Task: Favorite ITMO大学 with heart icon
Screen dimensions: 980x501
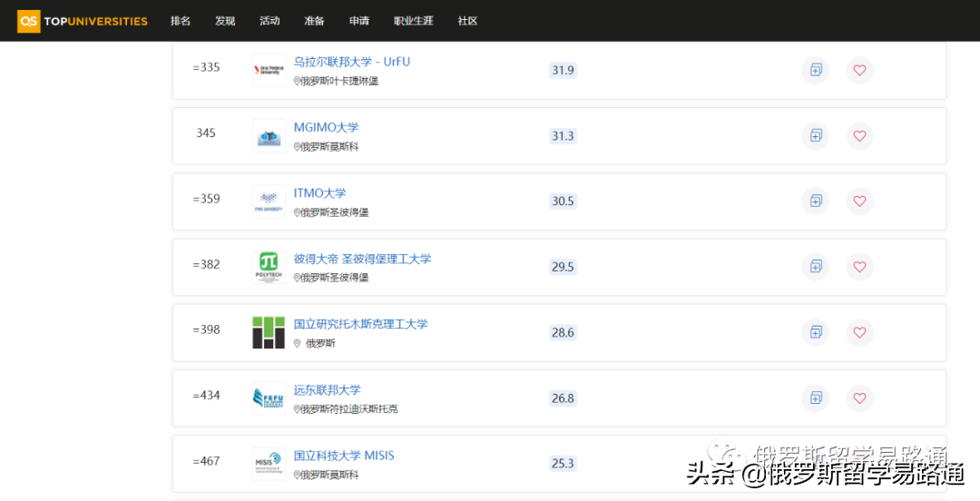Action: pyautogui.click(x=860, y=201)
